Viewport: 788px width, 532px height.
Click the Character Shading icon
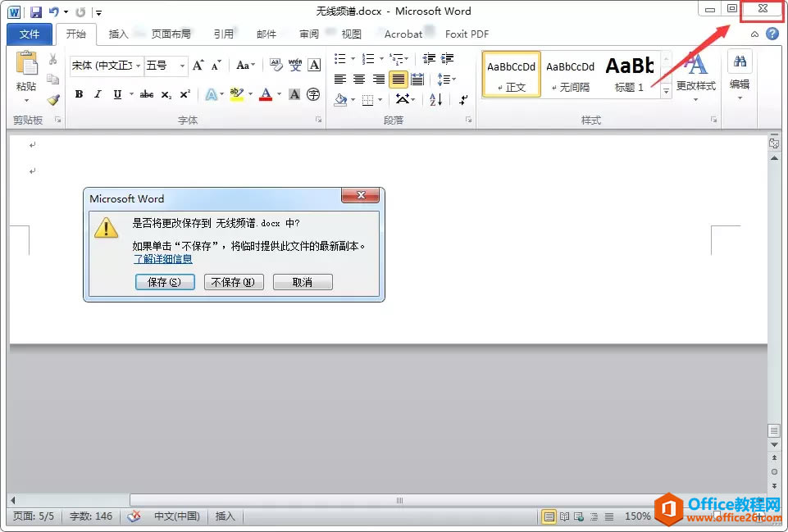pyautogui.click(x=294, y=94)
